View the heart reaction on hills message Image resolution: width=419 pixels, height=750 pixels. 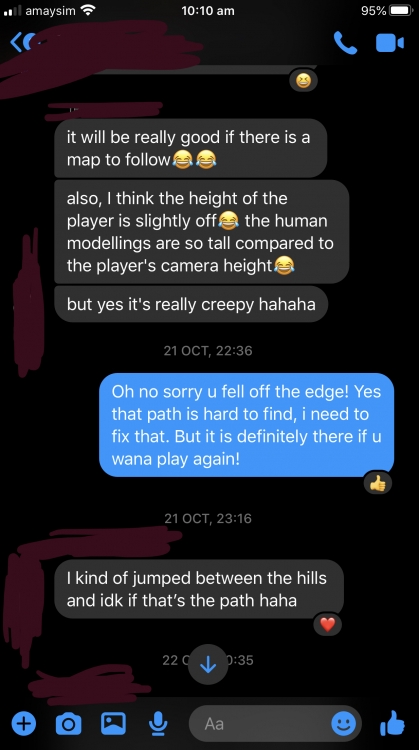pos(328,624)
